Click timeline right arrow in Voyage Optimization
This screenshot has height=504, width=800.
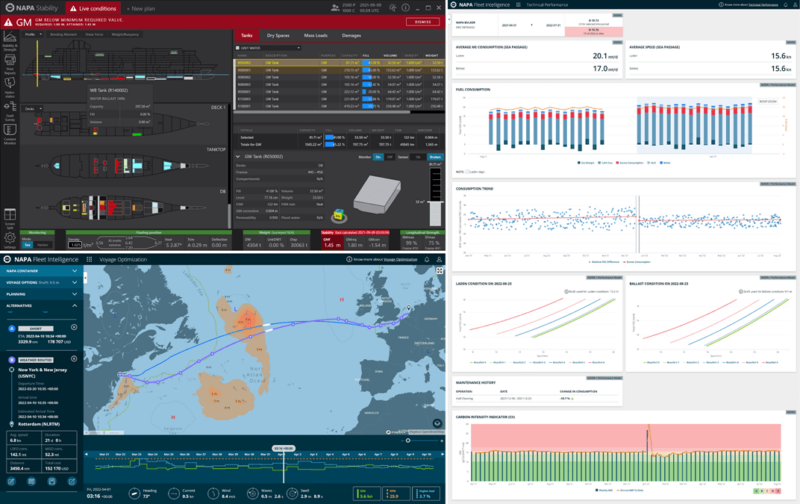pyautogui.click(x=442, y=454)
